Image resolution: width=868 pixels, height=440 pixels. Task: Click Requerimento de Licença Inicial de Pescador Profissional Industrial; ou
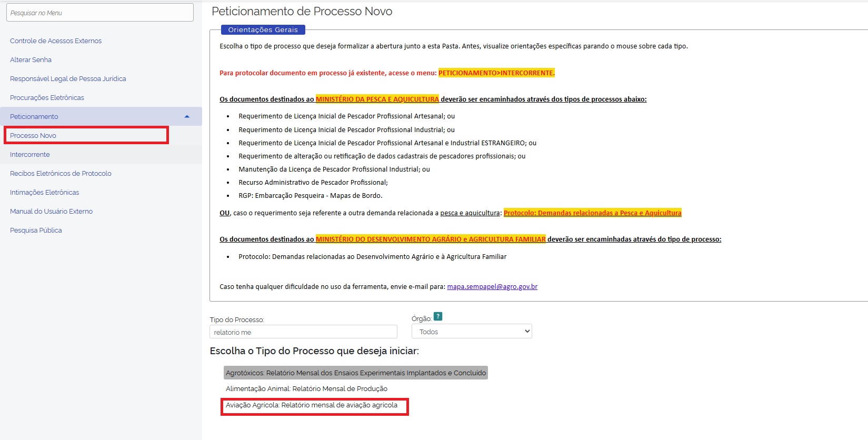[x=347, y=130]
